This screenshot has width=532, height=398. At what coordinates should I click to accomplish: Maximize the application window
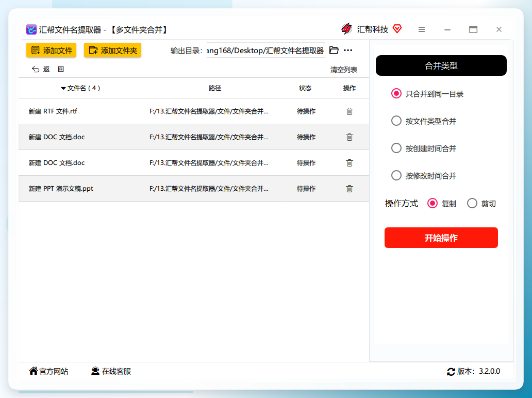click(473, 29)
